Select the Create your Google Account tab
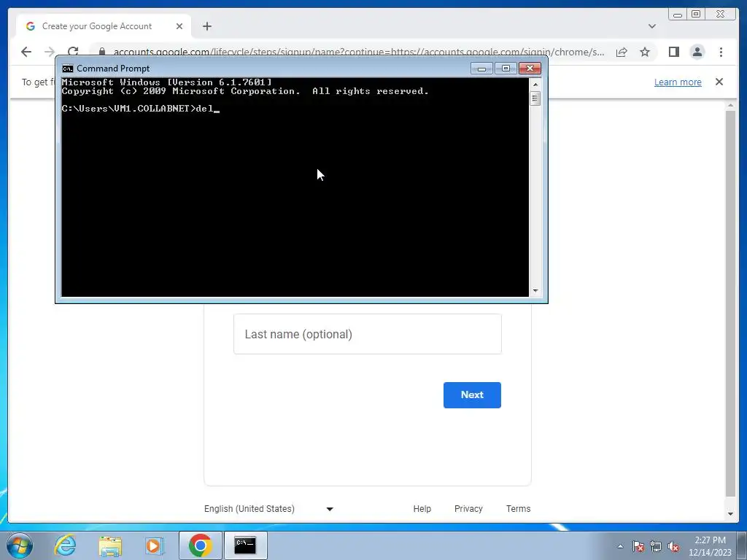The height and width of the screenshot is (560, 747). [104, 26]
